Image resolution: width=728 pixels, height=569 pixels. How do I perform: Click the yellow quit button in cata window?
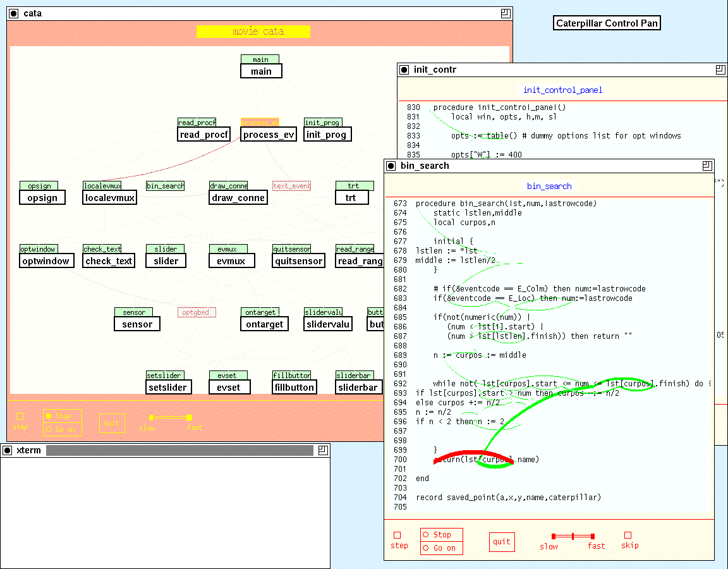[112, 423]
